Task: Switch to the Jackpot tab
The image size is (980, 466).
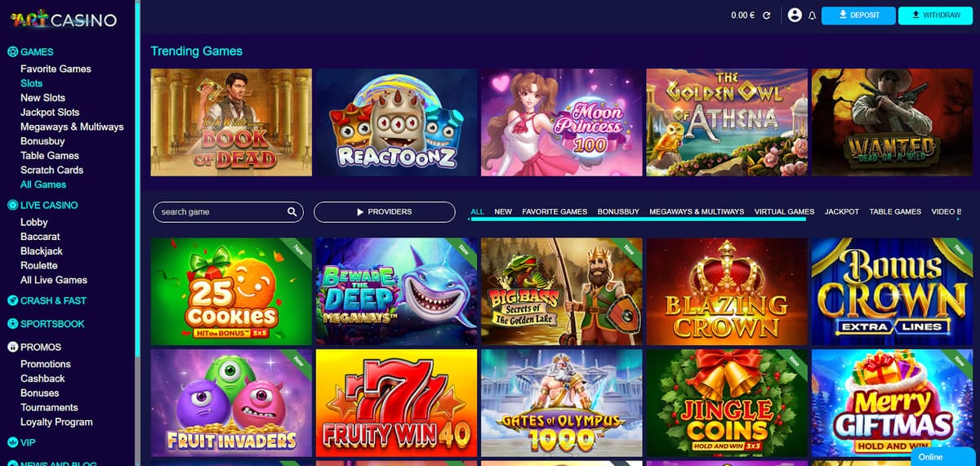Action: coord(842,211)
